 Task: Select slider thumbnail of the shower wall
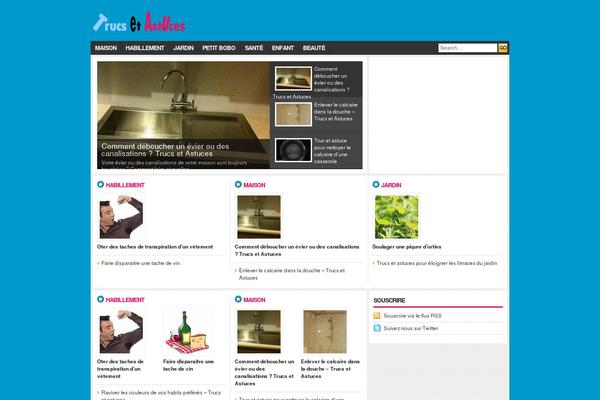point(293,114)
